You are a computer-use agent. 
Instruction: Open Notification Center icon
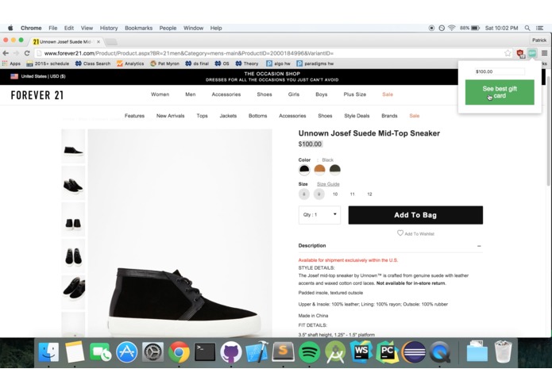click(539, 28)
